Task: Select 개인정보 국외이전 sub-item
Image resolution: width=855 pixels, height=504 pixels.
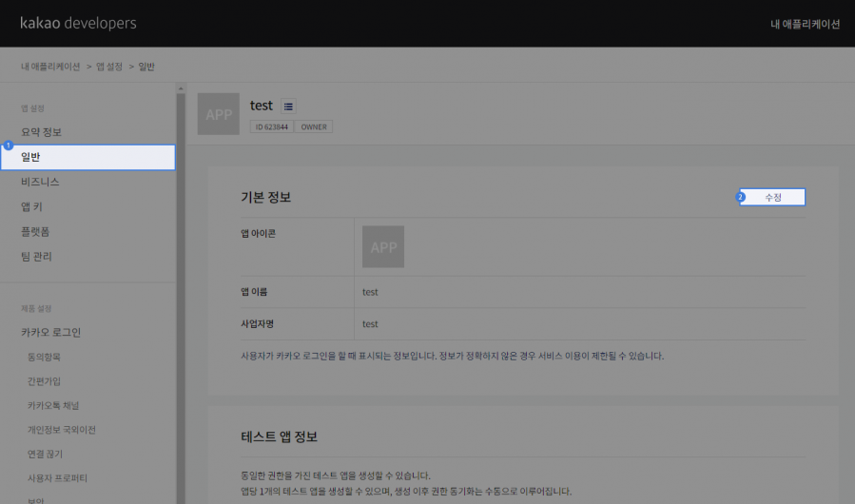Action: (61, 430)
